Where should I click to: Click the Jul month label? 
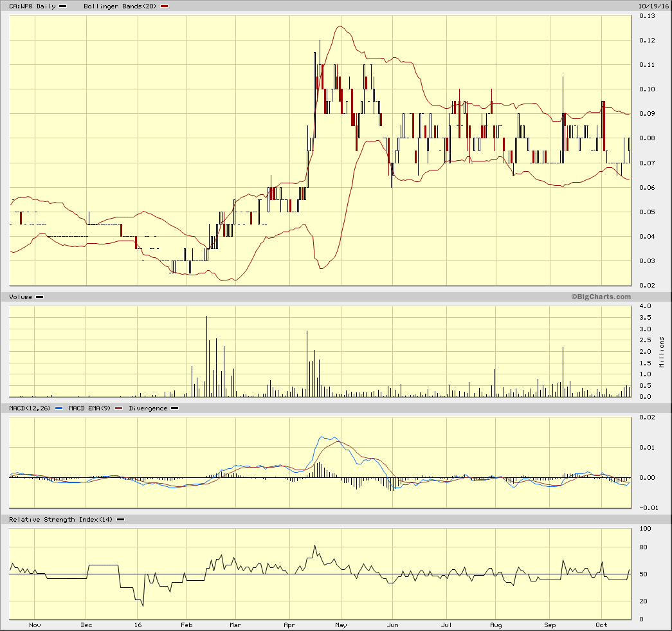(446, 625)
